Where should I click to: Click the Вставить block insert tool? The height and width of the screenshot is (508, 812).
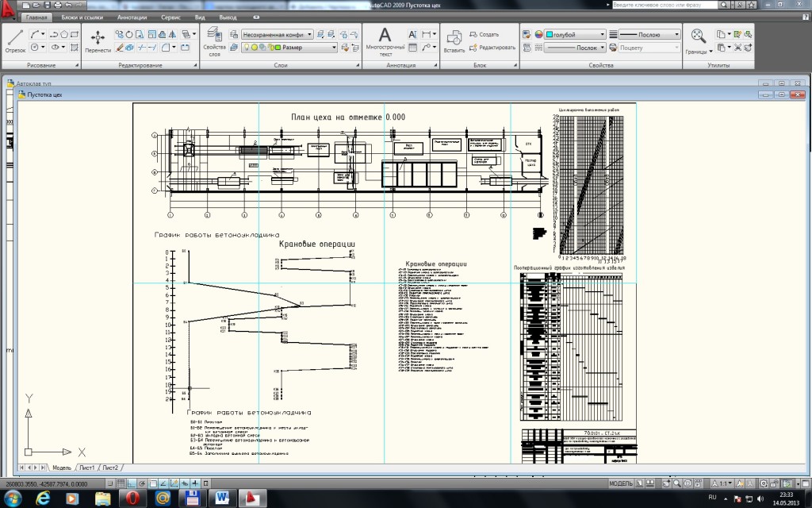coord(454,41)
